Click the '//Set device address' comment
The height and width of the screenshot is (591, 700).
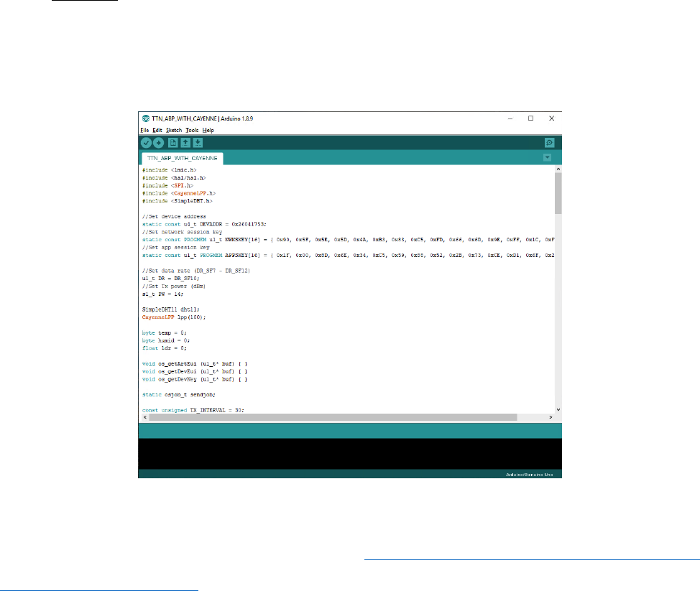coord(174,217)
